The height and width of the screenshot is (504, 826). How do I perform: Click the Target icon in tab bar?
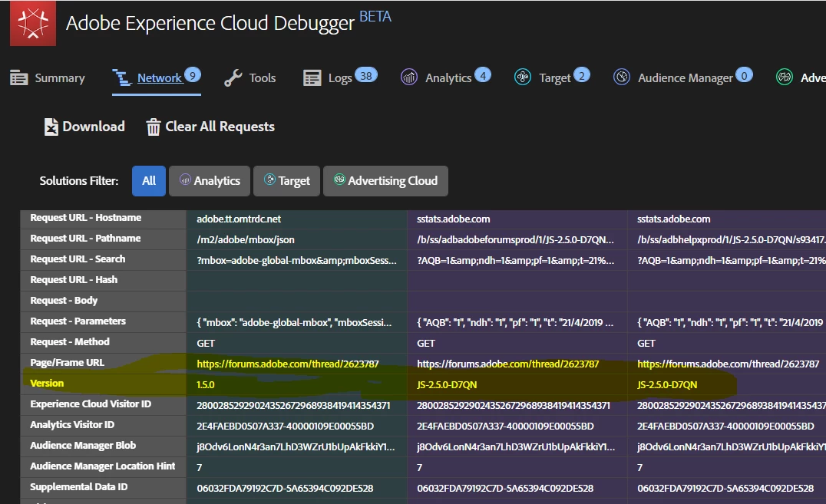523,77
